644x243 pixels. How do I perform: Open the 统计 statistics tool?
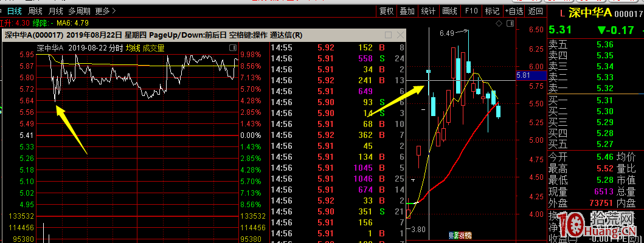(428, 12)
